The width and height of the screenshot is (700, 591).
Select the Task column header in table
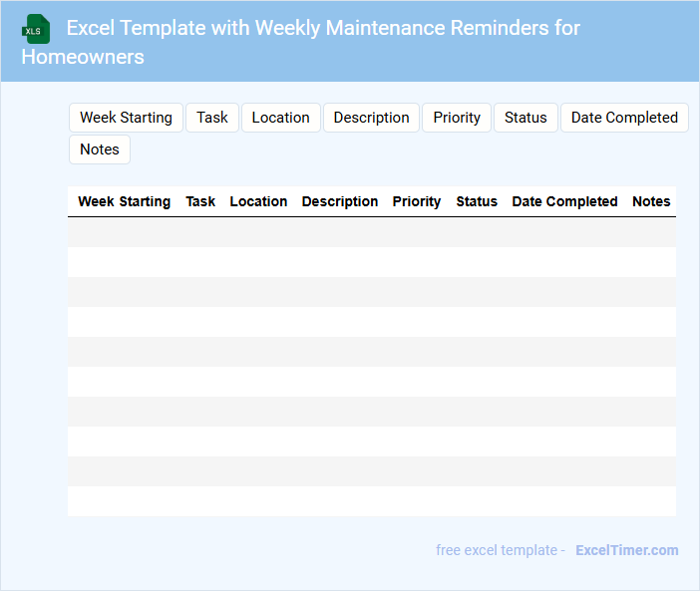[x=200, y=201]
